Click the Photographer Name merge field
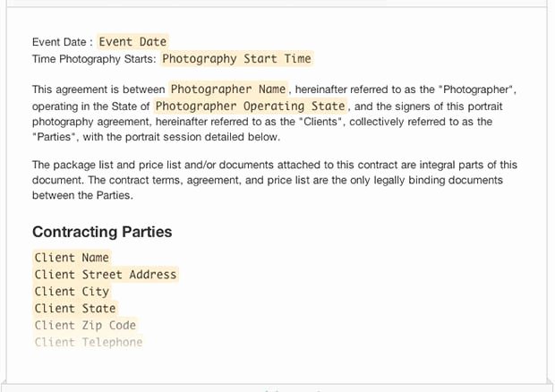 pos(228,89)
